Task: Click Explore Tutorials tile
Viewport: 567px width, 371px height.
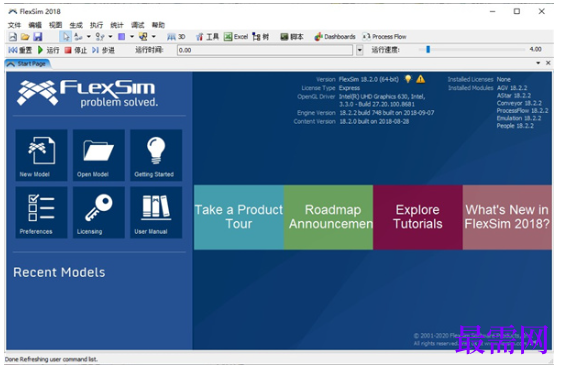Action: pyautogui.click(x=418, y=217)
